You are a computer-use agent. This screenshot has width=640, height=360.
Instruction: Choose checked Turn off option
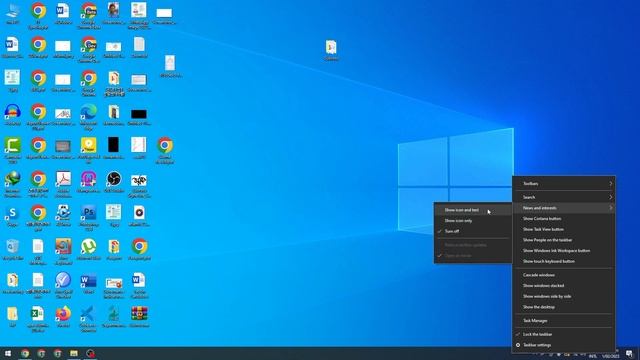473,231
